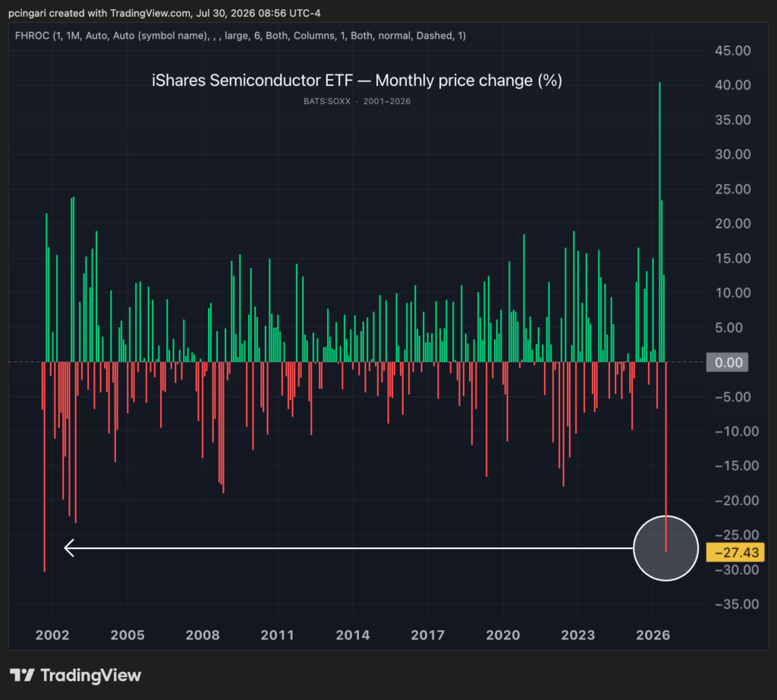Click the 40.00 price scale label

click(x=733, y=85)
